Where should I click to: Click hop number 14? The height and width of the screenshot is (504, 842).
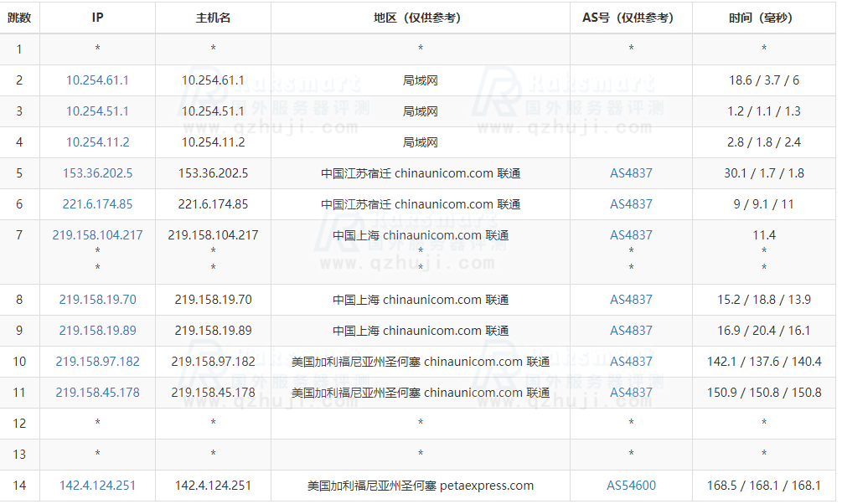[x=19, y=486]
